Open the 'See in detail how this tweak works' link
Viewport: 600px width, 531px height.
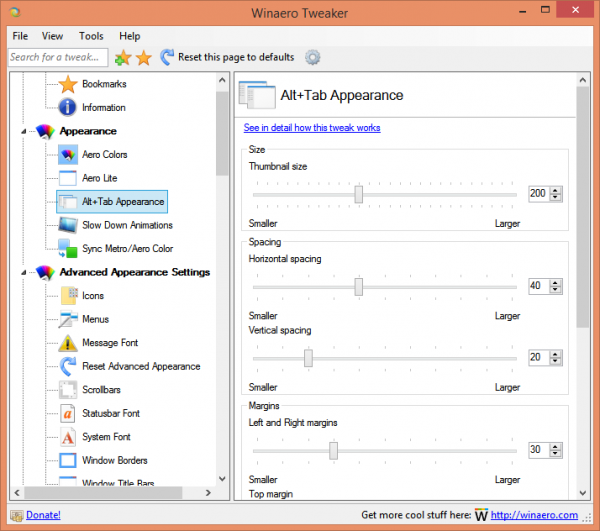tap(312, 128)
